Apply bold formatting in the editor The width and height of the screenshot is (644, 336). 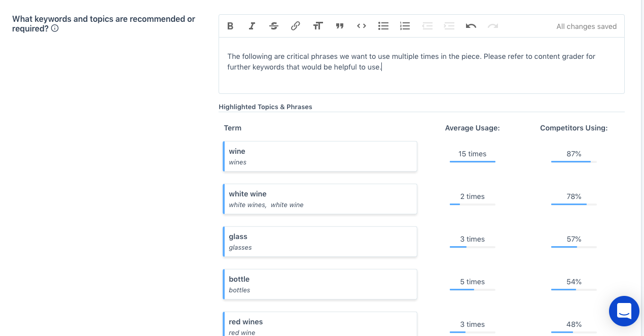(x=230, y=26)
